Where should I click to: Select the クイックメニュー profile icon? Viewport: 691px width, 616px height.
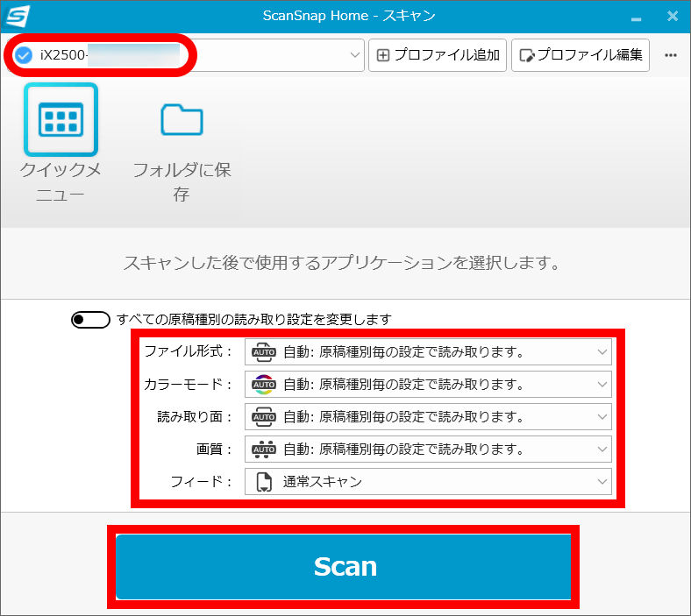(61, 120)
